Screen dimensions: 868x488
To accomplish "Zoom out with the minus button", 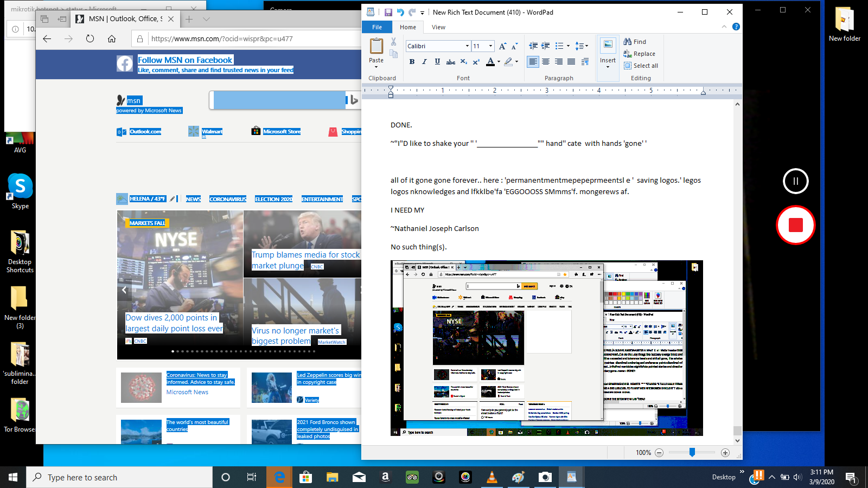I will click(659, 453).
